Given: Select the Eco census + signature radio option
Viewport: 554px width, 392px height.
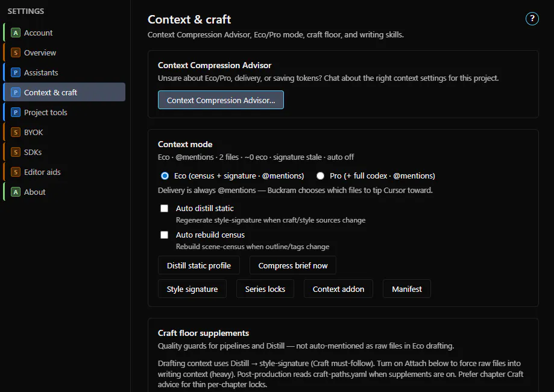Looking at the screenshot, I should coord(165,175).
